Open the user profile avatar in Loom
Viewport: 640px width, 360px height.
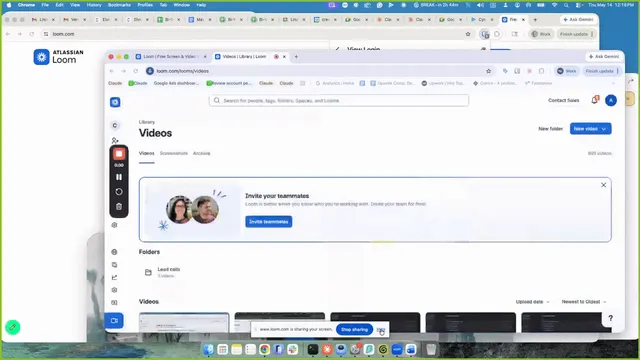pyautogui.click(x=611, y=100)
